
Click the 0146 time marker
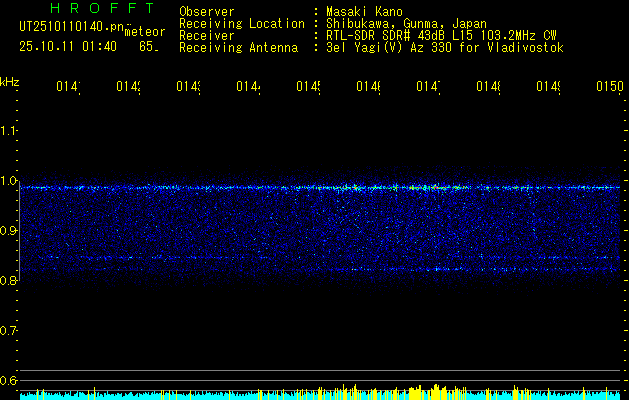click(368, 87)
